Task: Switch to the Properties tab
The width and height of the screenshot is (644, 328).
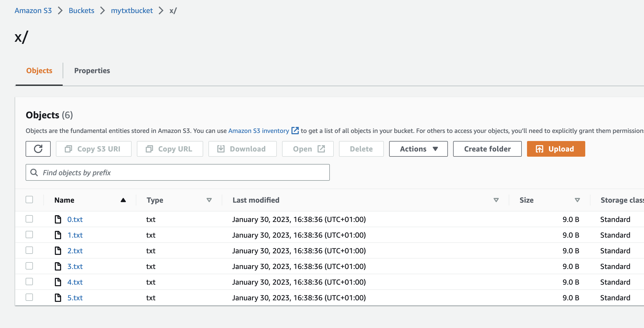Action: pos(92,71)
